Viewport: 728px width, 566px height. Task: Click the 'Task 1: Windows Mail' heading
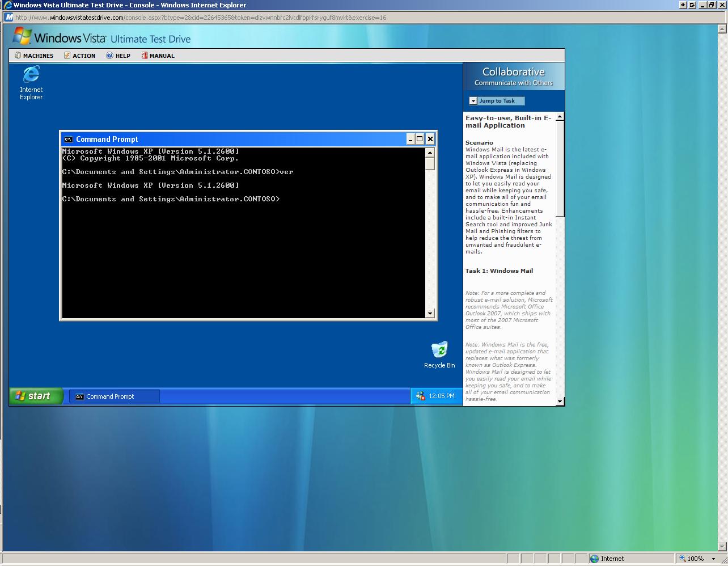pyautogui.click(x=499, y=271)
